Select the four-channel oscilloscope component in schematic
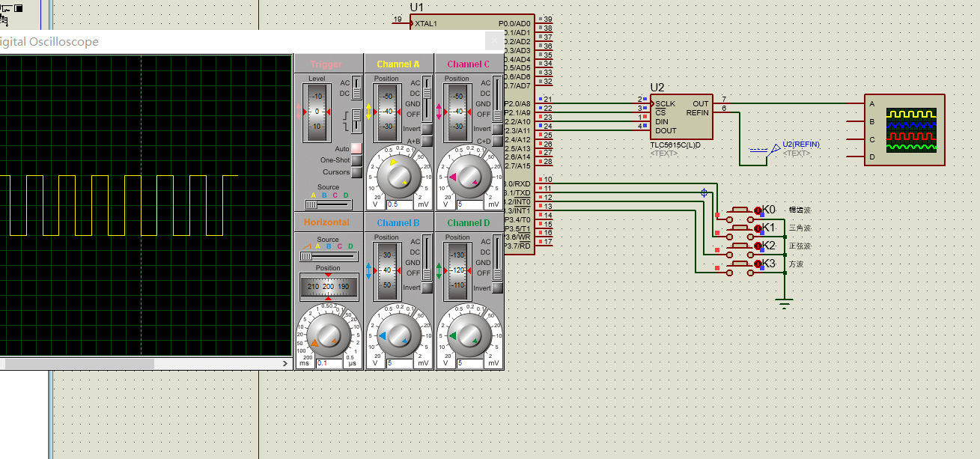 [904, 129]
